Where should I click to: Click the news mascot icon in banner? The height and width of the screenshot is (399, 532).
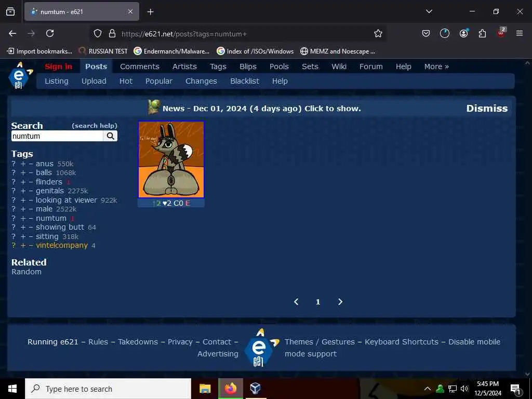pos(154,107)
